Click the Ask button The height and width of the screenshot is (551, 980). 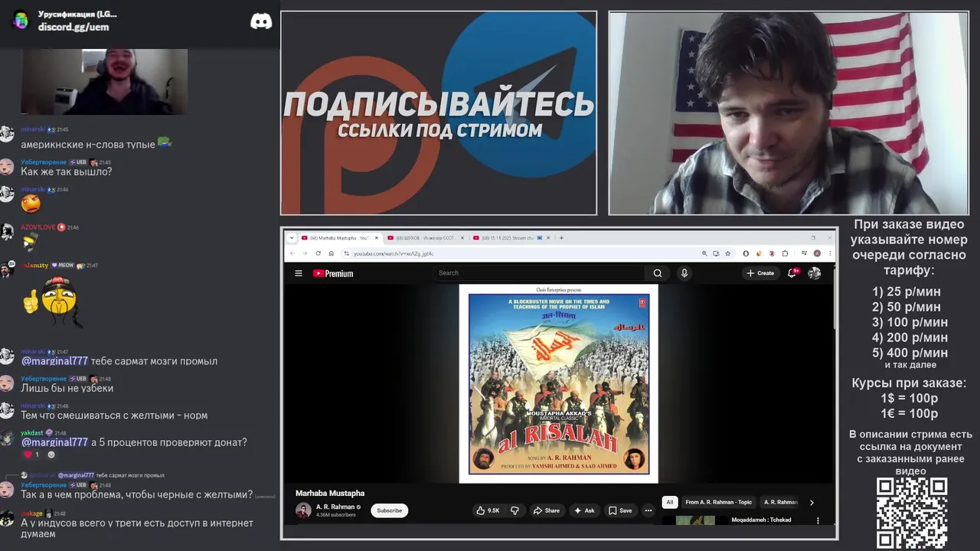584,510
